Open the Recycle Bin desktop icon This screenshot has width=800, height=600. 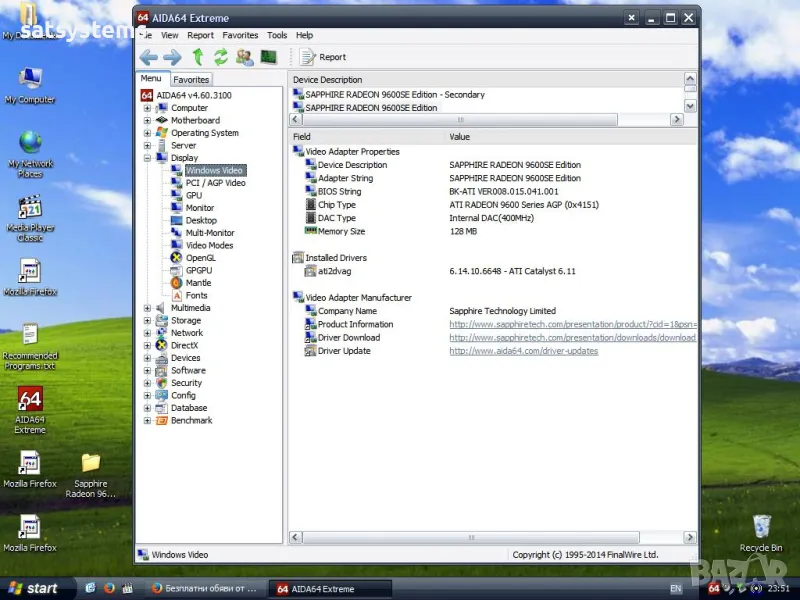point(761,527)
